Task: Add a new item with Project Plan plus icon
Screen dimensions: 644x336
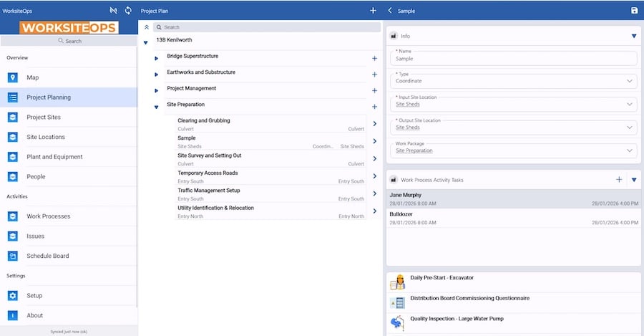Action: click(373, 10)
